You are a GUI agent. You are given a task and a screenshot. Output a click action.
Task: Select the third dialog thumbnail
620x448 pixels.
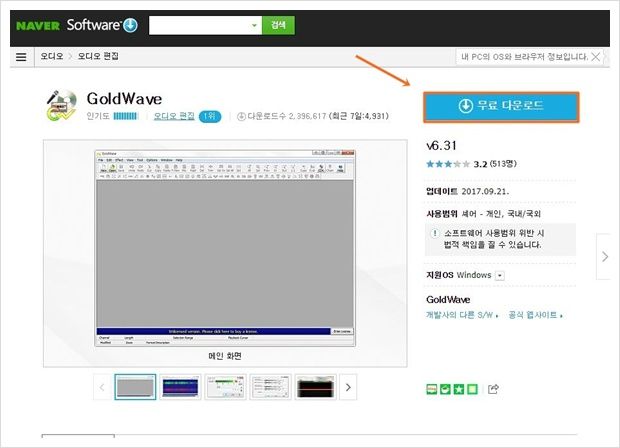225,387
